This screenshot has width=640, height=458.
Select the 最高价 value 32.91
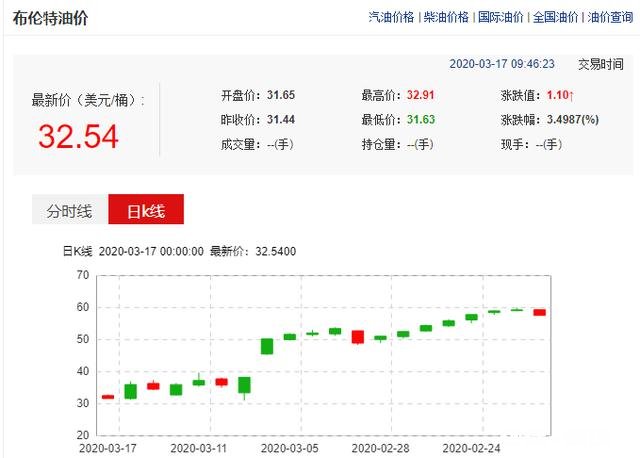[x=423, y=96]
